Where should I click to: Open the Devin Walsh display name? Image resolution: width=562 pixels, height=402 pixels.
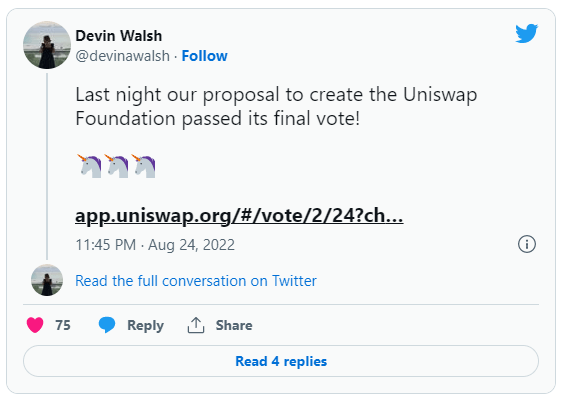coord(119,36)
